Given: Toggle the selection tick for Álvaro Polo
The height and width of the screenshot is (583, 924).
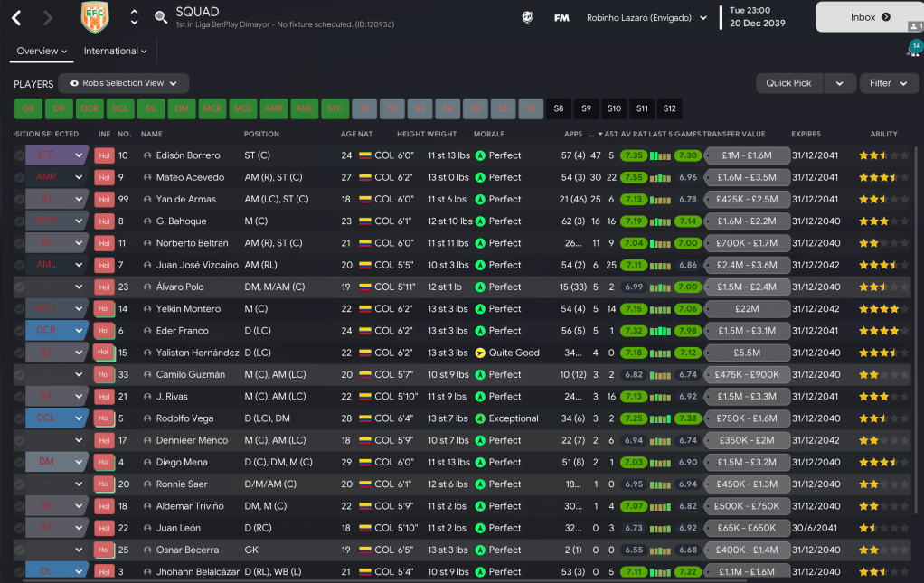Looking at the screenshot, I should tap(20, 287).
